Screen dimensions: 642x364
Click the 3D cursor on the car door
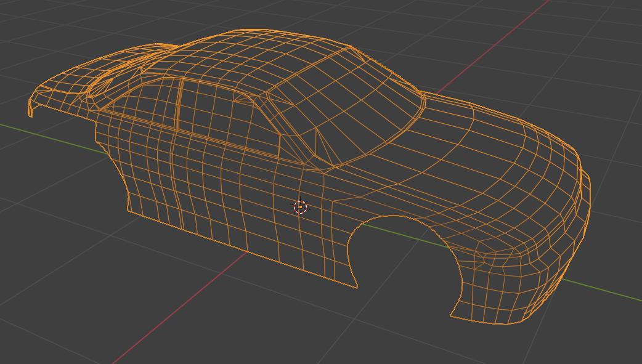coord(300,207)
